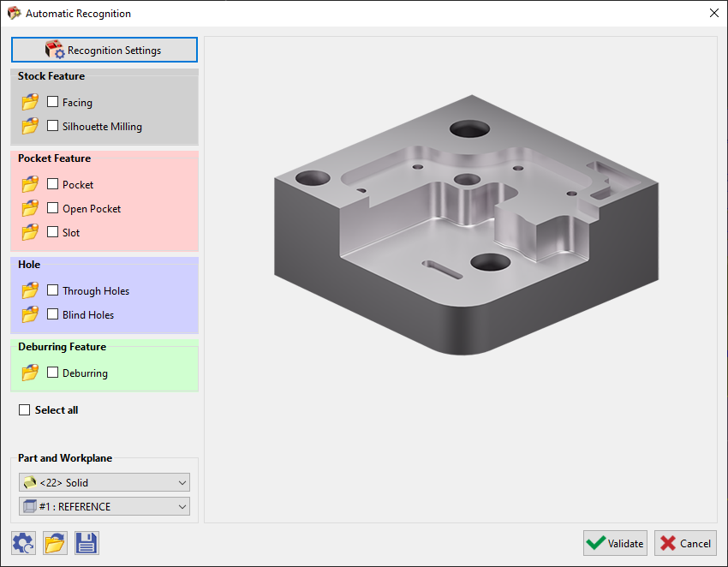This screenshot has height=567, width=728.
Task: Open the Blind Holes folder icon
Action: tap(30, 313)
